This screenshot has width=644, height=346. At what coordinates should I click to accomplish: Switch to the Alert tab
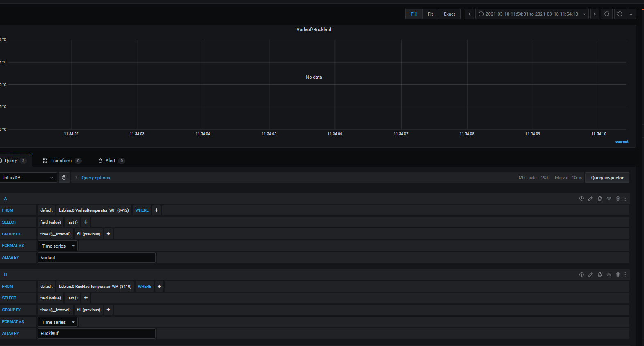tap(111, 161)
